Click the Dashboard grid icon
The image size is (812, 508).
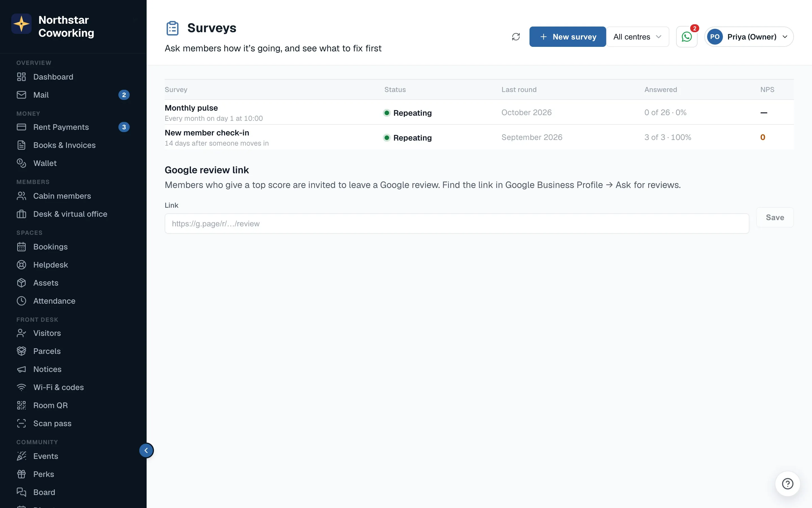21,77
